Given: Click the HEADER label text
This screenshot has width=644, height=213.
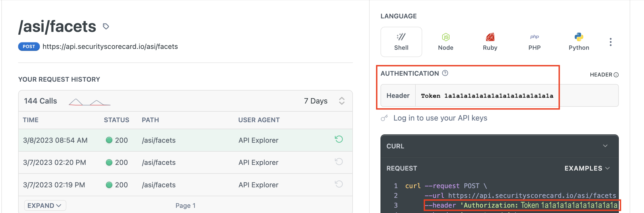Looking at the screenshot, I should [601, 75].
